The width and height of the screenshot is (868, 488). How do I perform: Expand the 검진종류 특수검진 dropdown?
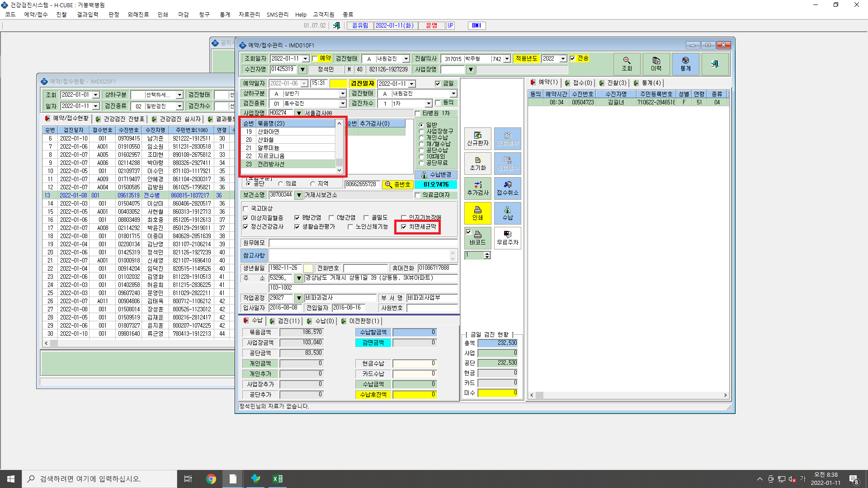pos(342,103)
